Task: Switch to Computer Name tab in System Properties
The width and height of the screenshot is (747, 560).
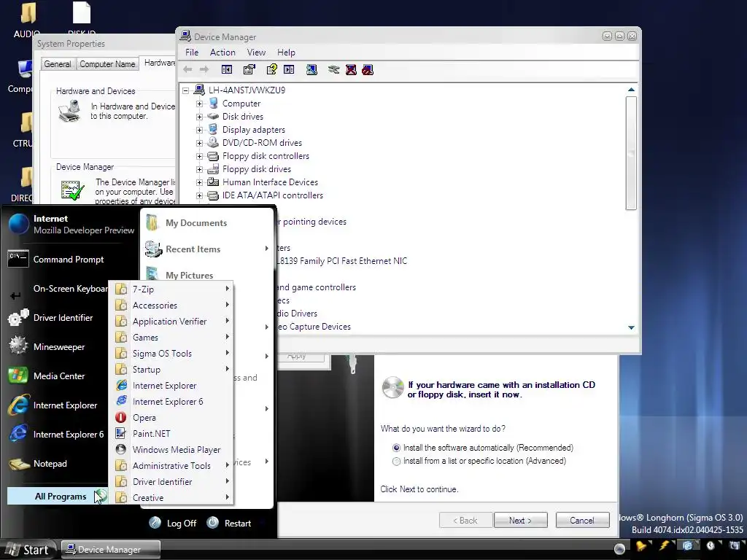Action: (x=107, y=64)
